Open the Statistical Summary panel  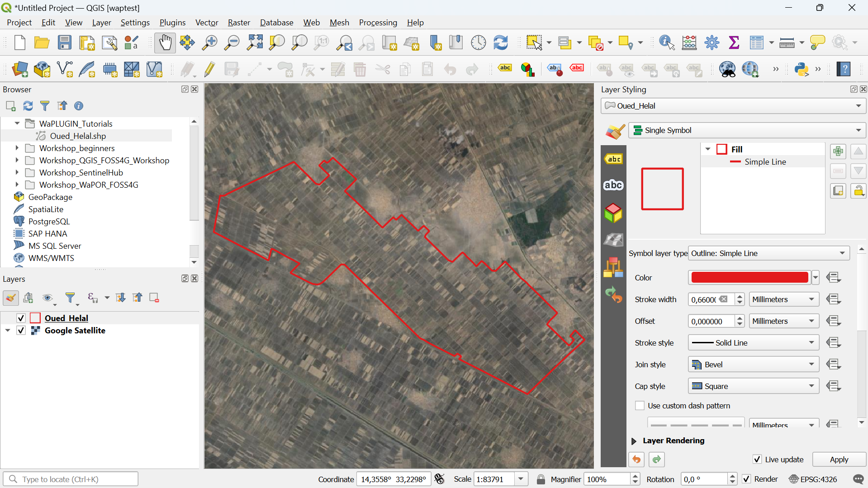coord(734,43)
